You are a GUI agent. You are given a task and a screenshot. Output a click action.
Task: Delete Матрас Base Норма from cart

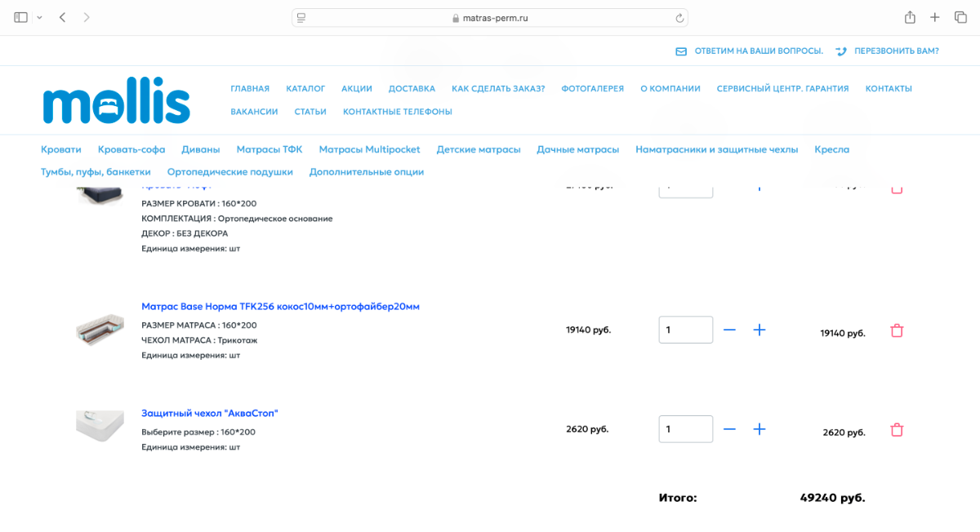[x=897, y=330]
